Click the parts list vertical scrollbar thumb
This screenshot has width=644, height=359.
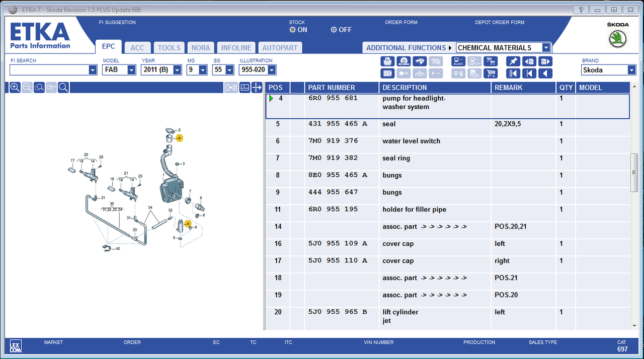634,173
